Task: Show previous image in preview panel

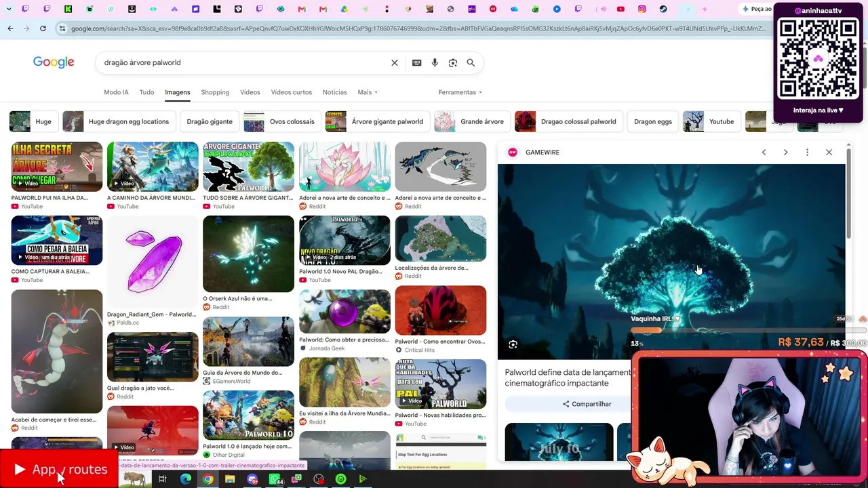Action: pos(764,152)
